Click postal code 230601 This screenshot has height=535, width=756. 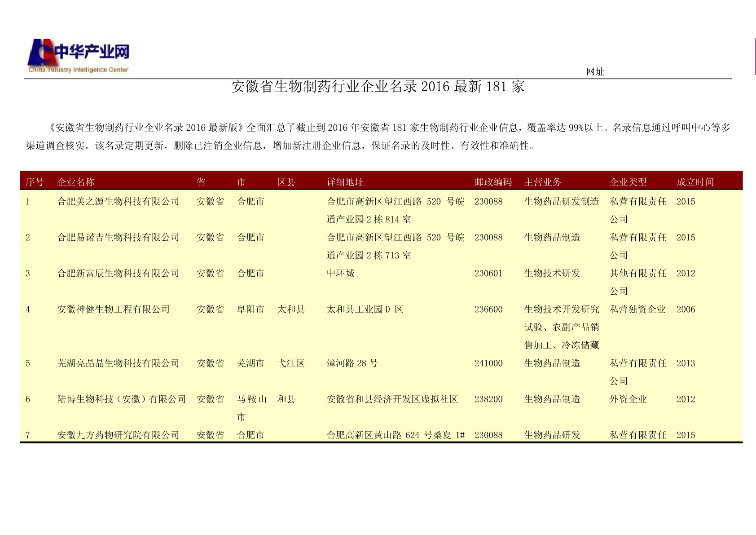(488, 274)
